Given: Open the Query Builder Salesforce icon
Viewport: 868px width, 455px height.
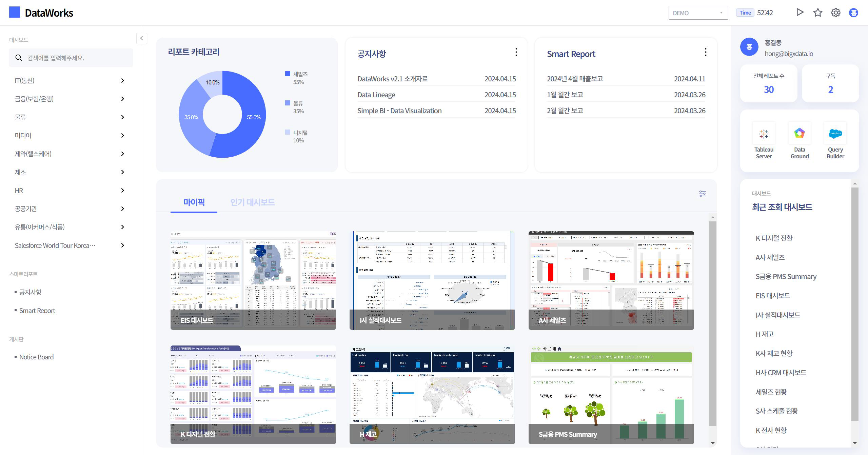Looking at the screenshot, I should pos(835,133).
